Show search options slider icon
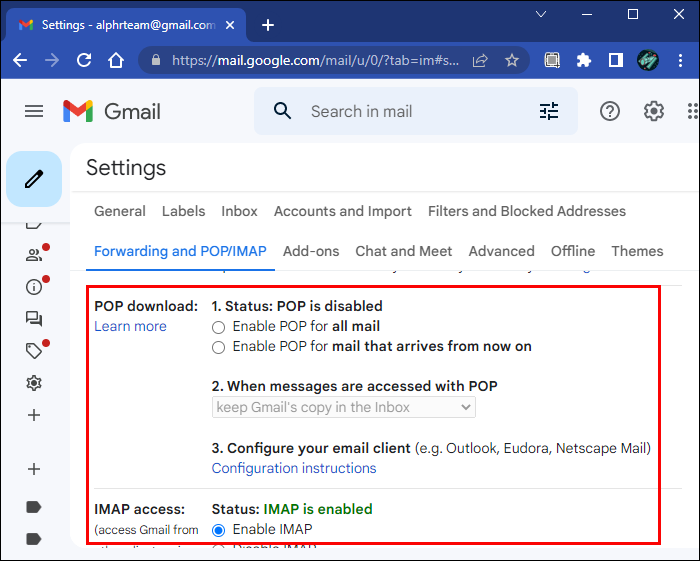700x561 pixels. [x=549, y=111]
